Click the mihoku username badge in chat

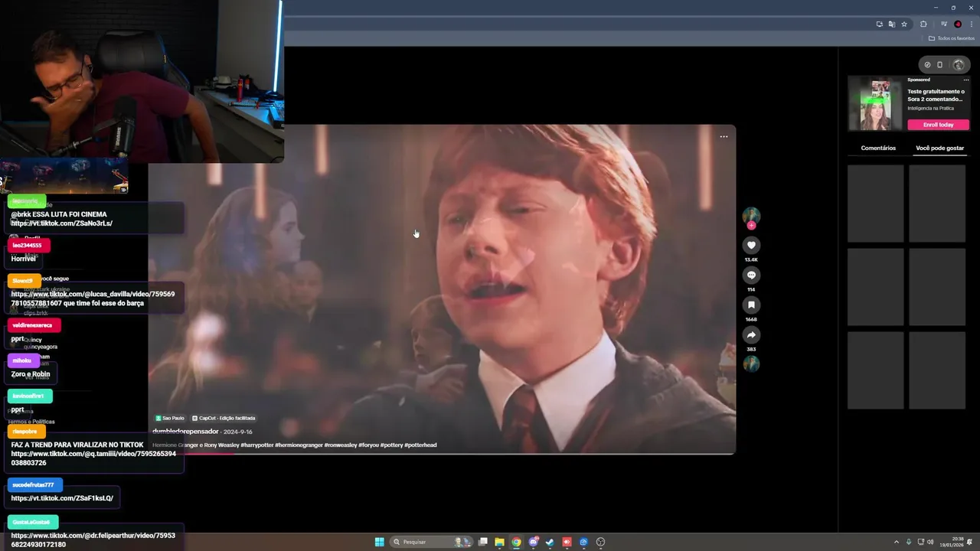click(x=23, y=360)
